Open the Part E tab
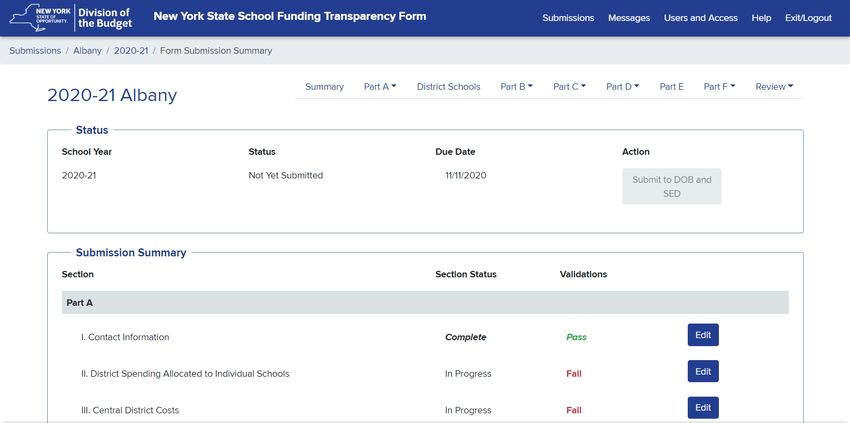This screenshot has height=423, width=850. [672, 87]
